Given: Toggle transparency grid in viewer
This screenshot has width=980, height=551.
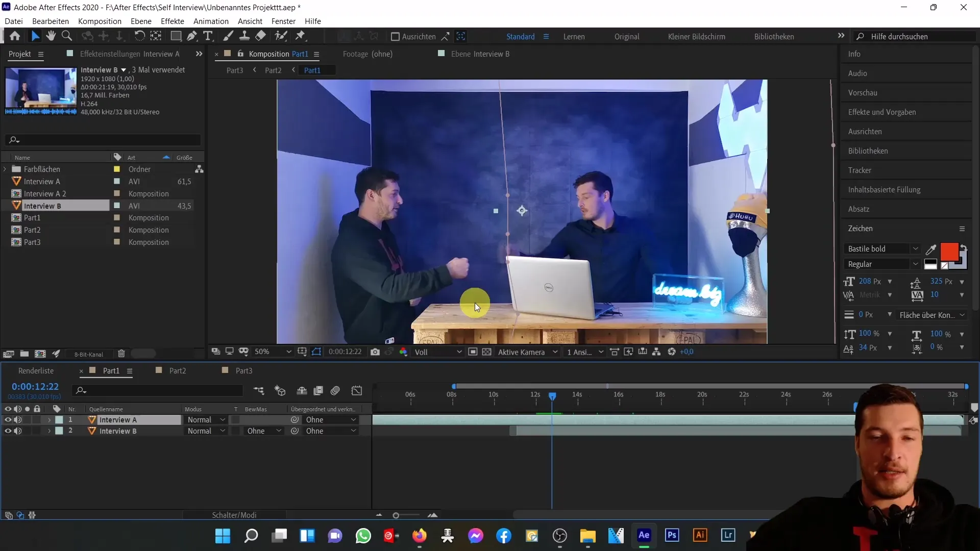Looking at the screenshot, I should (x=487, y=352).
